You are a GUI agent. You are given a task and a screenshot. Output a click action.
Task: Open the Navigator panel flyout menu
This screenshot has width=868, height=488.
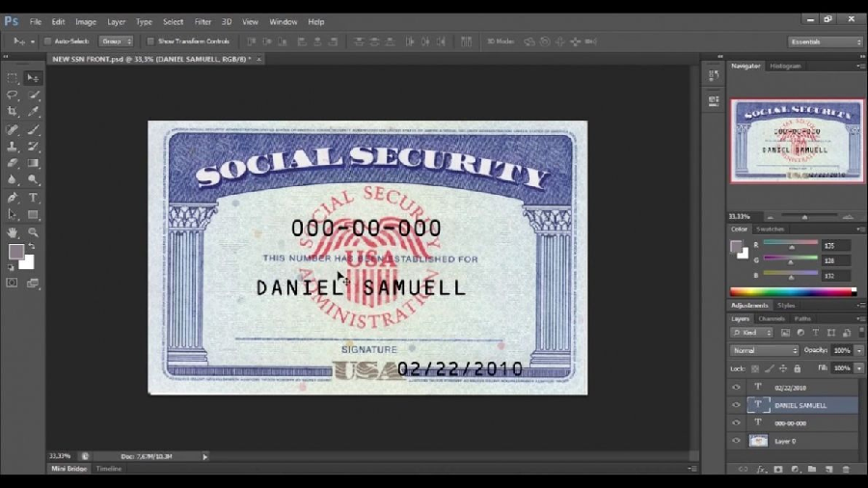[x=859, y=66]
